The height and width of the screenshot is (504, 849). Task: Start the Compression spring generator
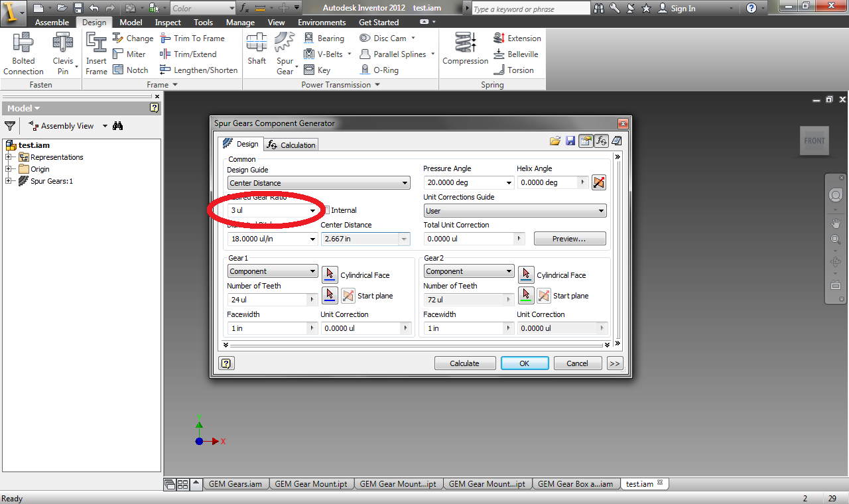(465, 50)
